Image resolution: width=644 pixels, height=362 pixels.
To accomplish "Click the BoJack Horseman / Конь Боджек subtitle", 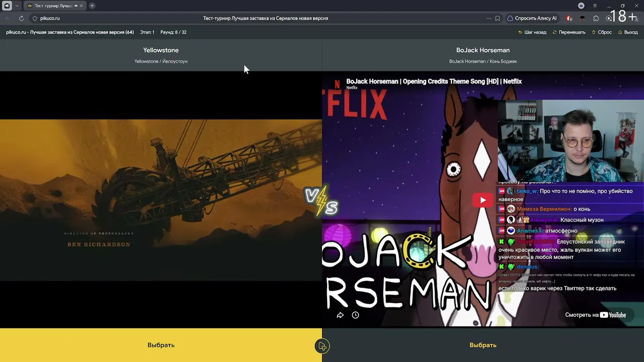I will (483, 61).
